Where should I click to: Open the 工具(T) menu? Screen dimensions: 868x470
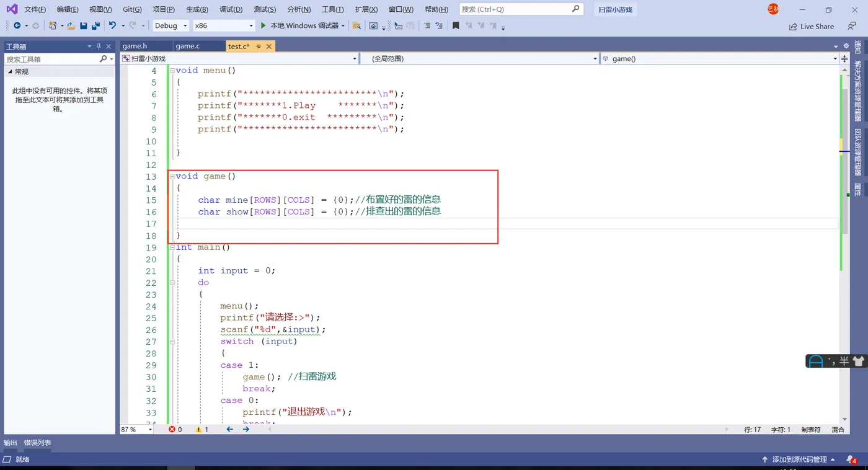[x=333, y=9]
